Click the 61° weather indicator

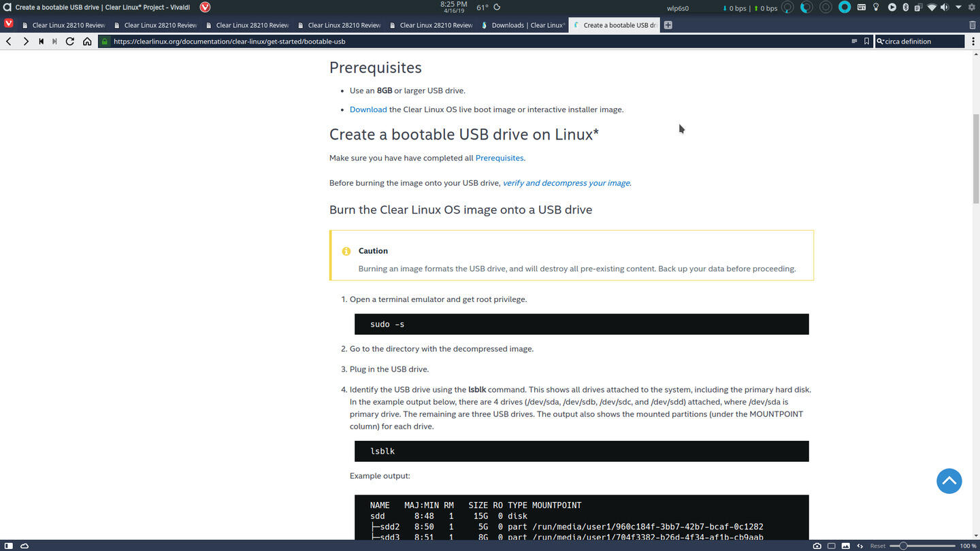[x=483, y=7]
